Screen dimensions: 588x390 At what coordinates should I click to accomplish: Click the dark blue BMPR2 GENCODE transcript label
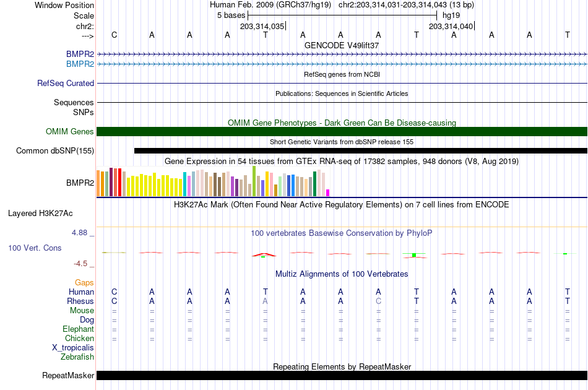pos(80,54)
